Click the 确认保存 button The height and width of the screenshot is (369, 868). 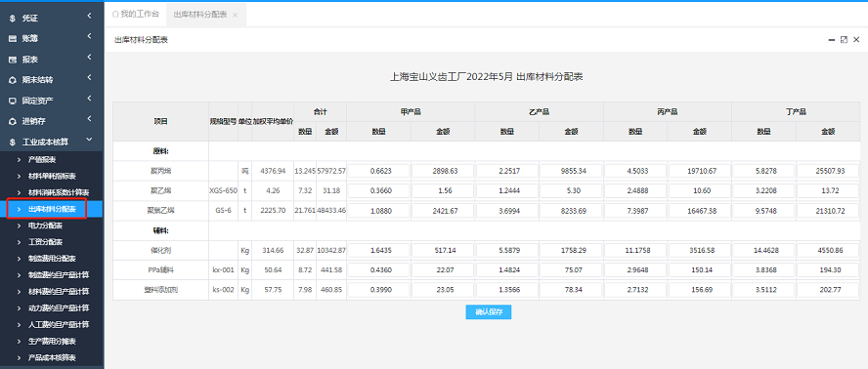pos(489,312)
